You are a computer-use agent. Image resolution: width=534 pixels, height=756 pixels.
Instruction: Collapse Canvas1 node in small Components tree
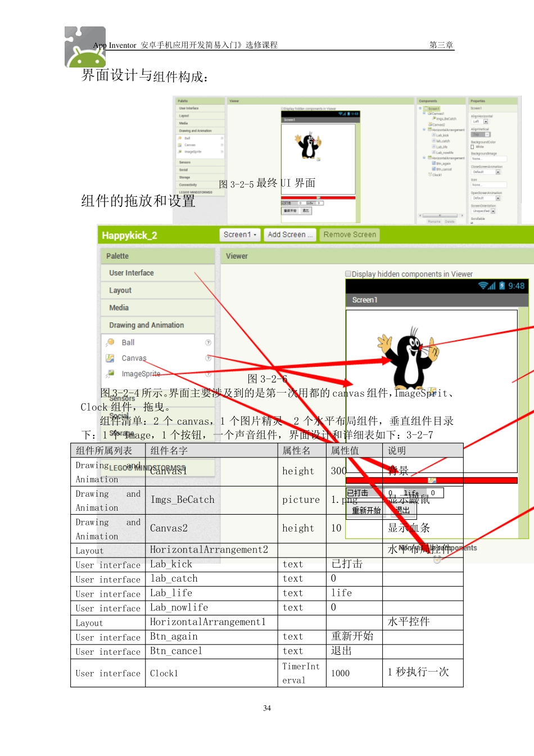[x=425, y=114]
